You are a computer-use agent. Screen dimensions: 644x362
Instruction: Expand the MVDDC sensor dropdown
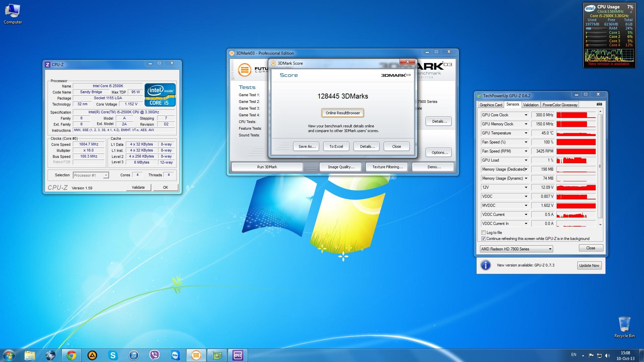pyautogui.click(x=526, y=205)
